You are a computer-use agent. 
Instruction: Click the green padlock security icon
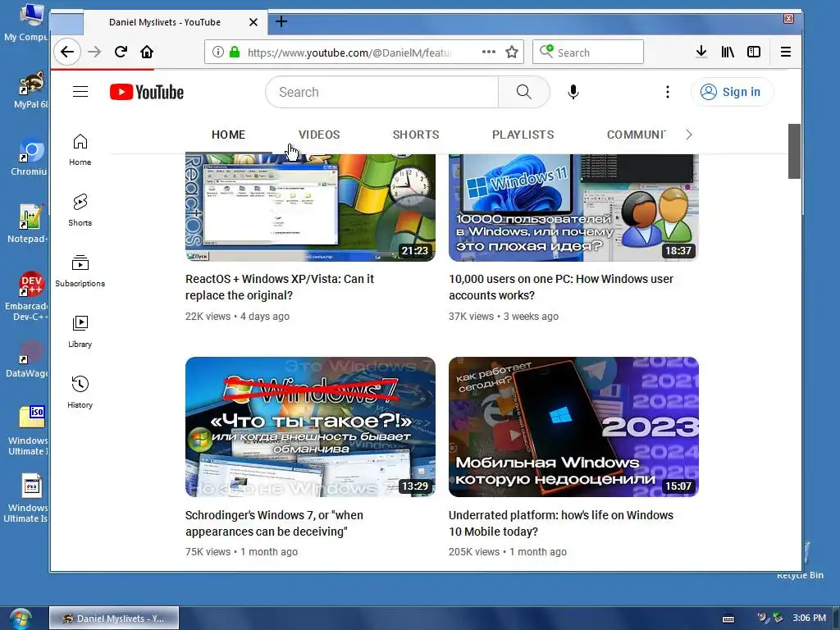pyautogui.click(x=235, y=52)
